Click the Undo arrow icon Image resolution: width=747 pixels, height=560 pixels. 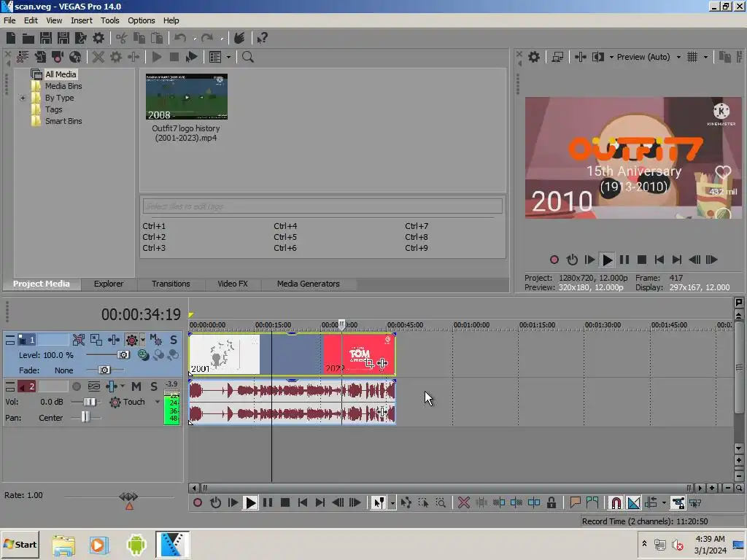click(x=180, y=38)
